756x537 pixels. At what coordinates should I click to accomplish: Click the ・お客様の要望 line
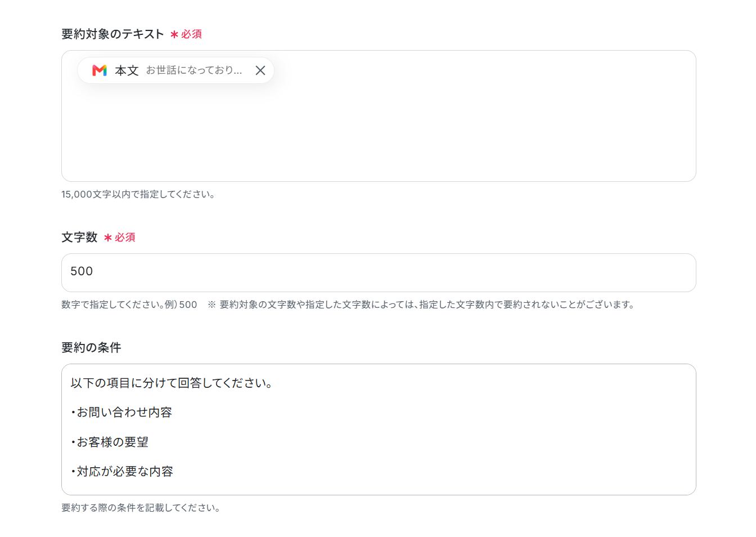[x=109, y=442]
